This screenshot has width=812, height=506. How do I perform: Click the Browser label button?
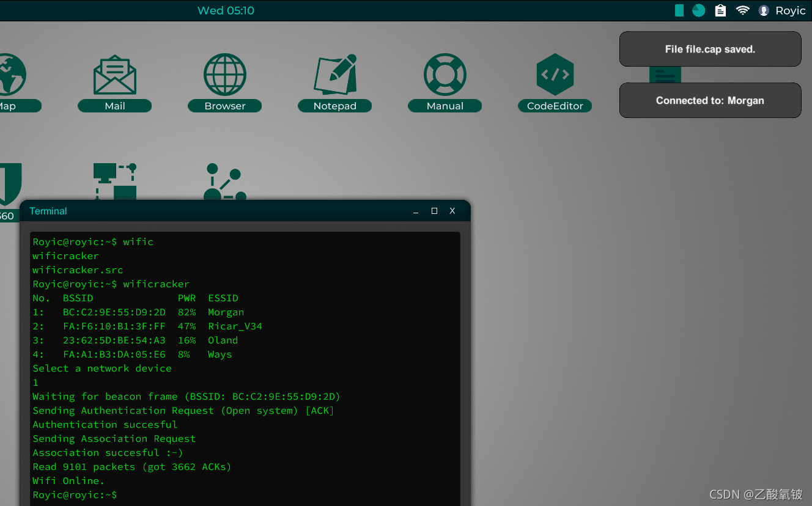click(x=225, y=106)
